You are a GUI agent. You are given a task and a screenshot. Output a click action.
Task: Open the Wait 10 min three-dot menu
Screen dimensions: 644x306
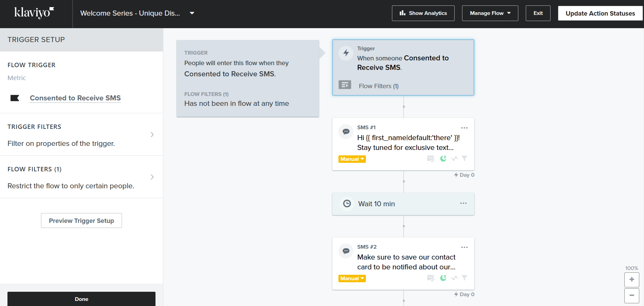pos(463,203)
